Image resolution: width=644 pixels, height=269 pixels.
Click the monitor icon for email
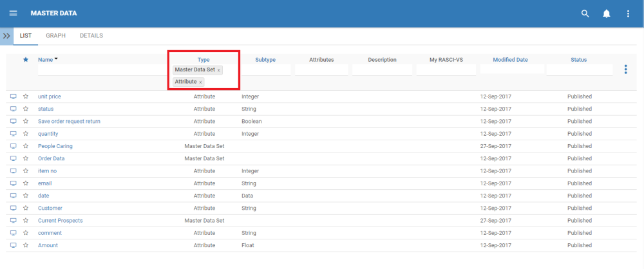pyautogui.click(x=14, y=183)
